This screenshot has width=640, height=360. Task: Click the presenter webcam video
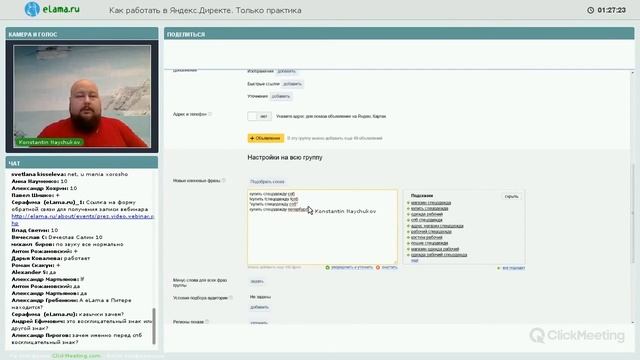[x=82, y=96]
